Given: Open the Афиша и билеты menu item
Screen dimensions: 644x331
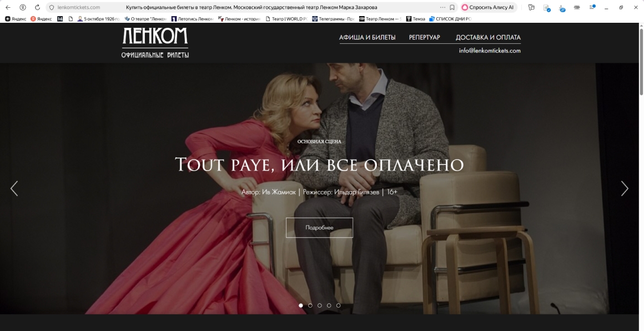Looking at the screenshot, I should [x=367, y=38].
